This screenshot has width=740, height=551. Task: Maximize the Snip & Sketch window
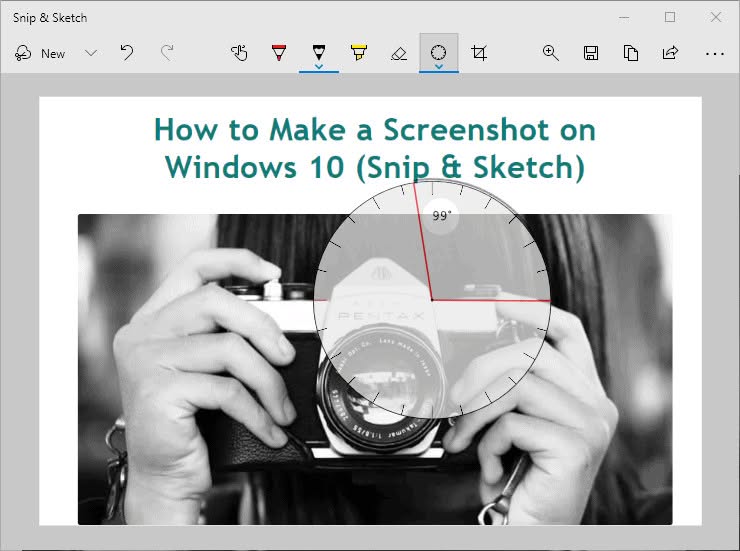670,17
